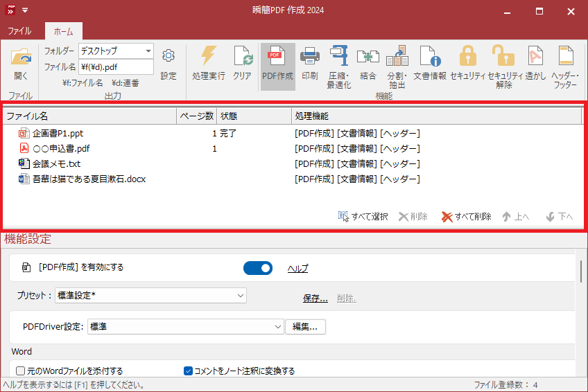
Task: Select the Header/Footer (ヘッダー・フッター) icon
Action: click(566, 56)
